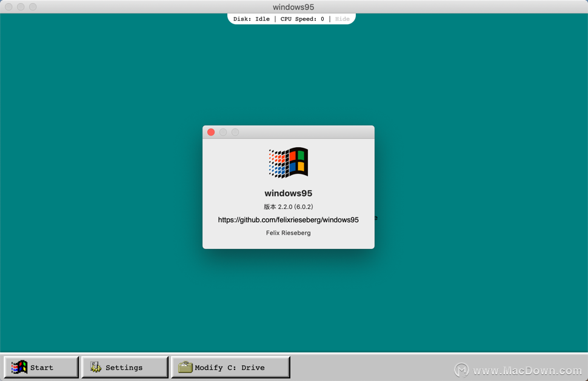Viewport: 588px width, 381px height.
Task: Open the Settings button
Action: click(124, 367)
